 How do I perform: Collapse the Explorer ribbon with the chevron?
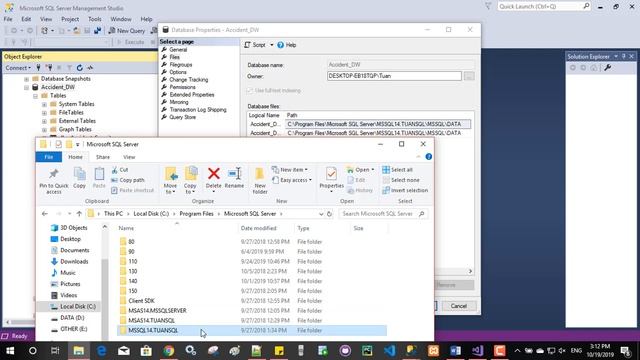[418, 157]
